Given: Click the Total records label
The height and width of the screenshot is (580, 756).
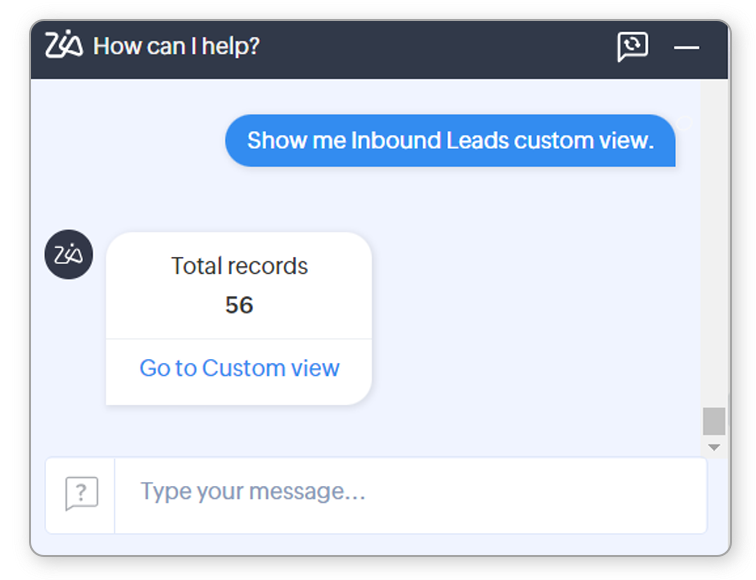Looking at the screenshot, I should point(239,266).
